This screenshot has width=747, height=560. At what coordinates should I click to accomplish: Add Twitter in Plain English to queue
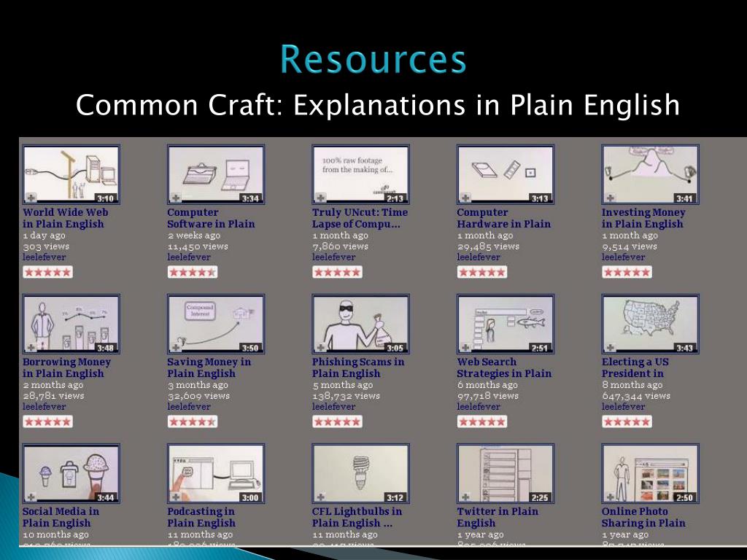click(x=465, y=497)
